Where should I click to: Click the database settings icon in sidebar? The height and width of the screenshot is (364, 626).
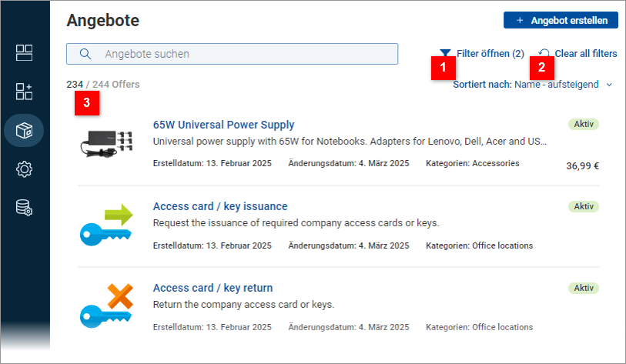pyautogui.click(x=25, y=207)
